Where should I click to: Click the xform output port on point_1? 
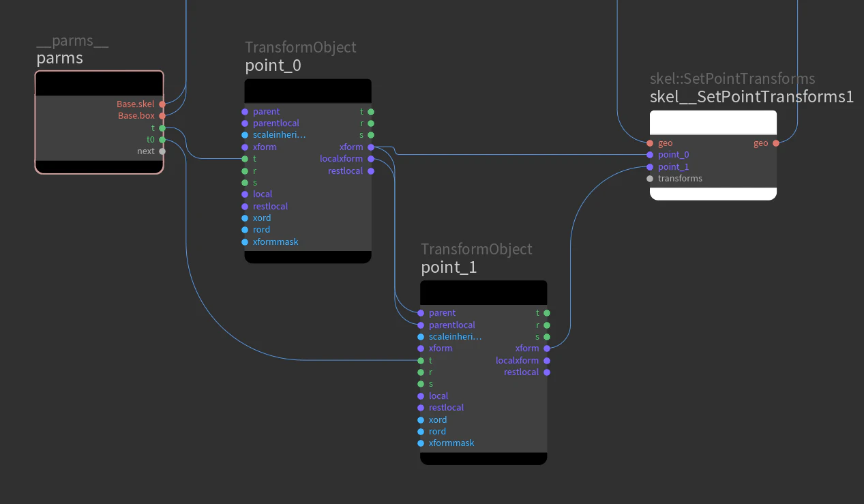tap(547, 349)
